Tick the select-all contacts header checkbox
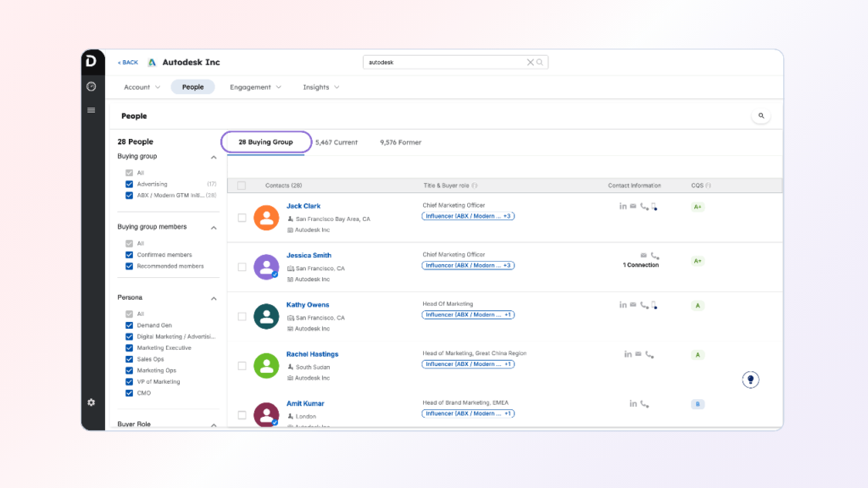 click(x=242, y=186)
